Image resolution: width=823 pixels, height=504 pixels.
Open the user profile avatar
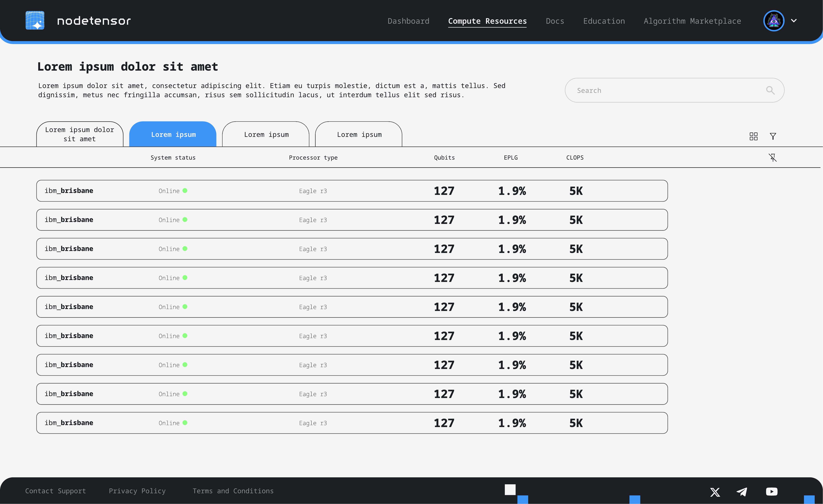tap(774, 21)
